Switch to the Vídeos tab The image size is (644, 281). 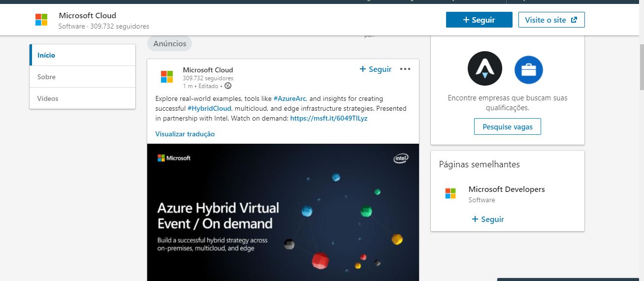click(x=82, y=98)
